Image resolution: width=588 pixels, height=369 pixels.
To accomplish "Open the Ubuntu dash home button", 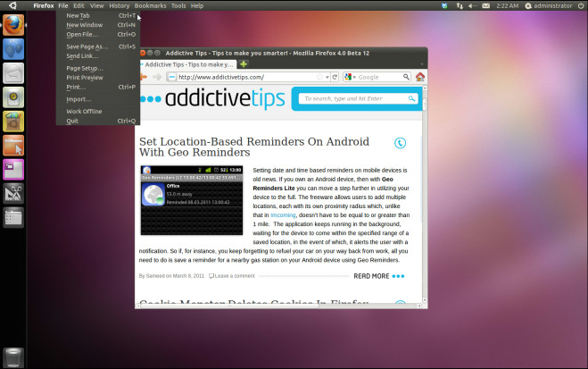I will [x=12, y=5].
